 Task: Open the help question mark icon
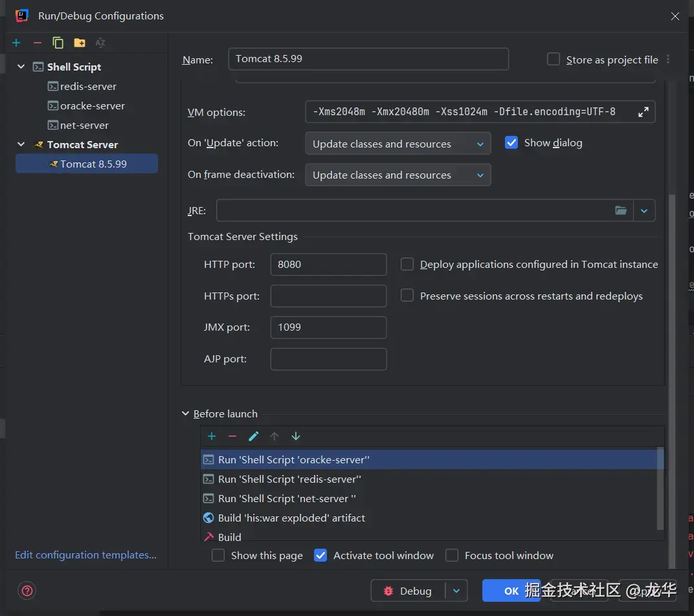coord(27,590)
